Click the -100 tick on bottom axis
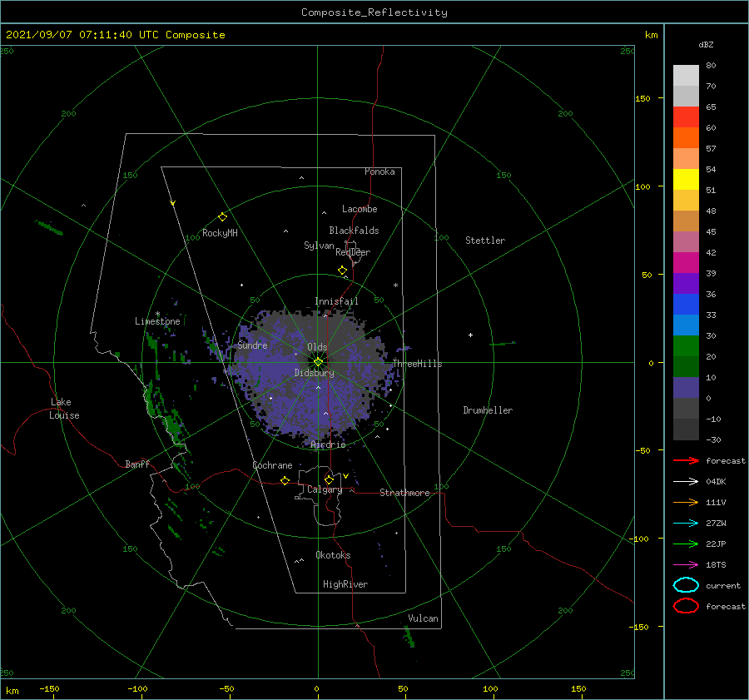This screenshot has height=700, width=749. (x=137, y=689)
